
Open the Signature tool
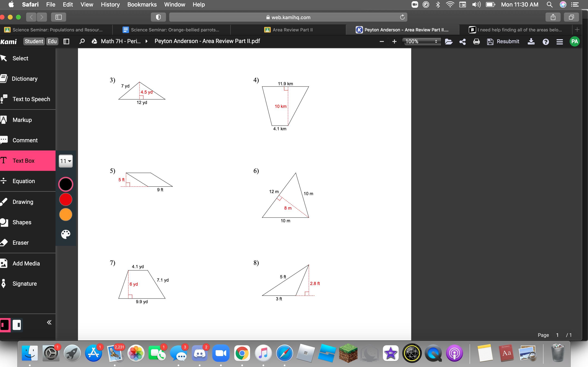coord(24,284)
